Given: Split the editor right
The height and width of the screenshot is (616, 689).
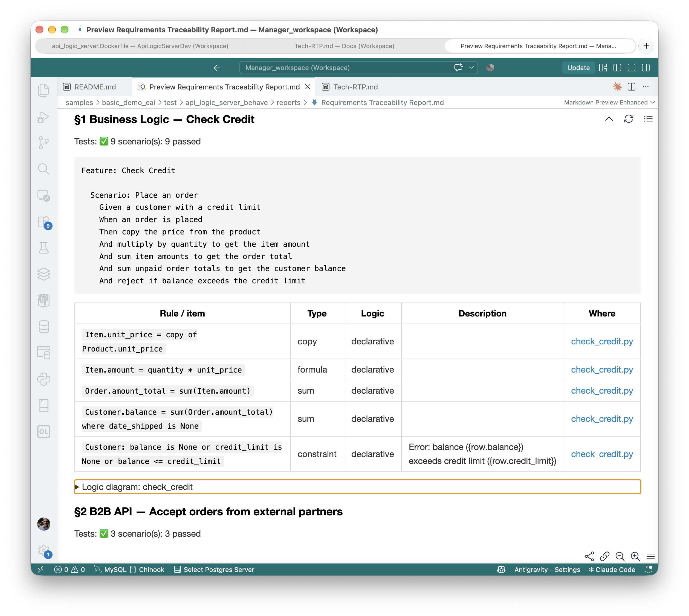Looking at the screenshot, I should [x=632, y=87].
